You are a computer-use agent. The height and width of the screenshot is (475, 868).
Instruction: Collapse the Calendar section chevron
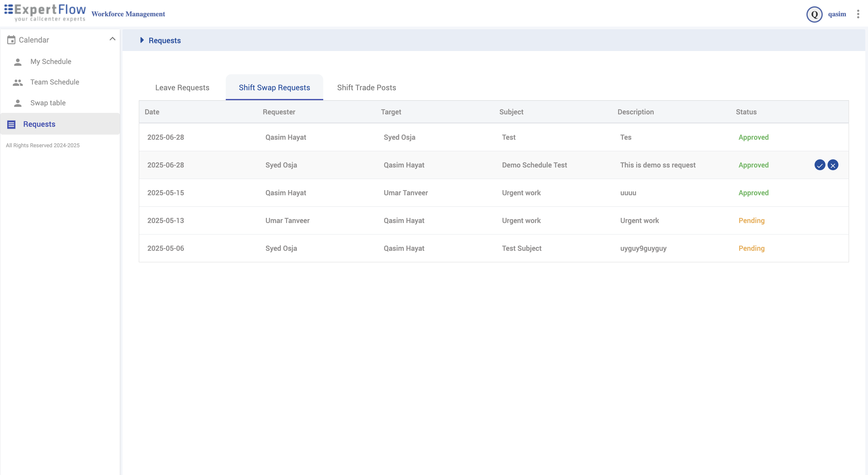[x=112, y=39]
